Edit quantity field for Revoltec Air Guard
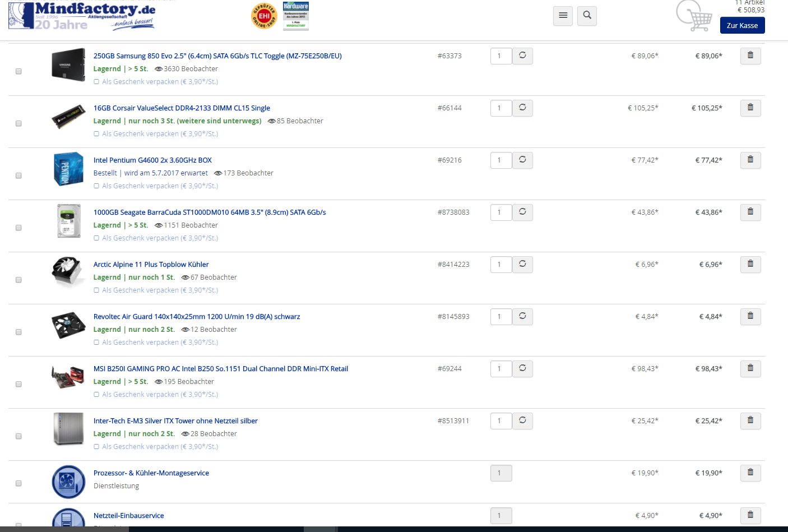788x532 pixels. point(500,316)
